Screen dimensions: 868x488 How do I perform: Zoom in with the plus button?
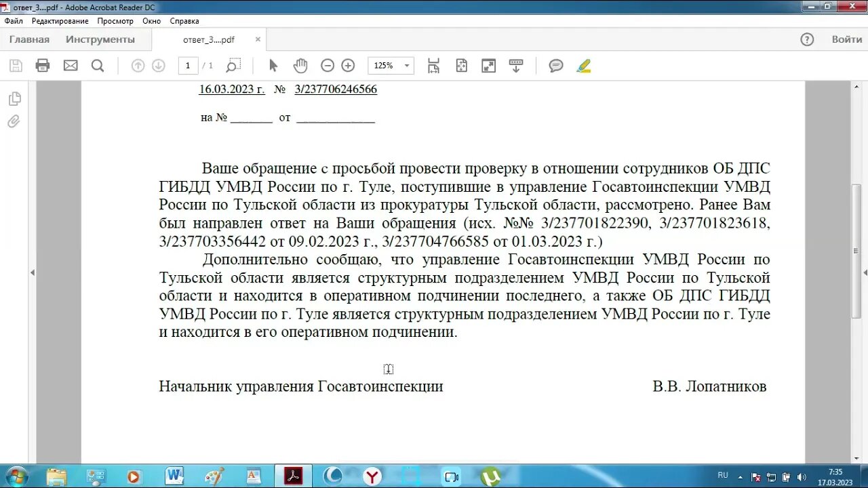(x=348, y=66)
